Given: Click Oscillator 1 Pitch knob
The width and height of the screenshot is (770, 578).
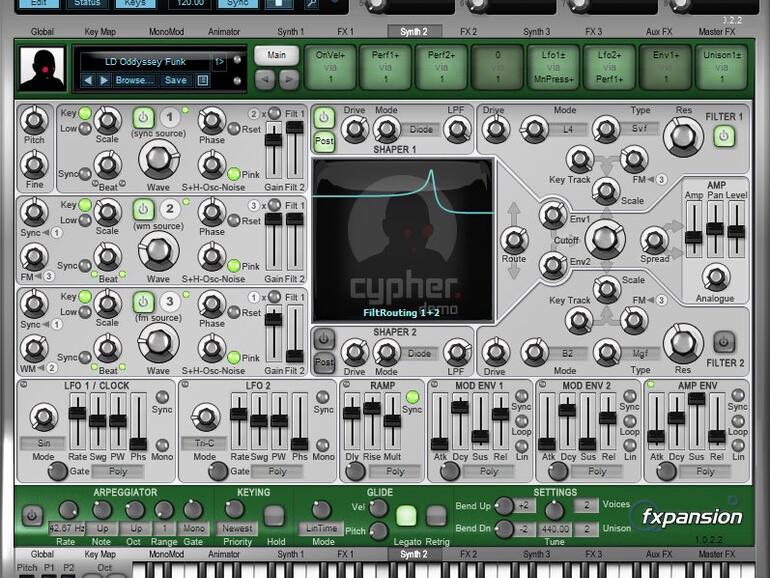Looking at the screenshot, I should 34,120.
